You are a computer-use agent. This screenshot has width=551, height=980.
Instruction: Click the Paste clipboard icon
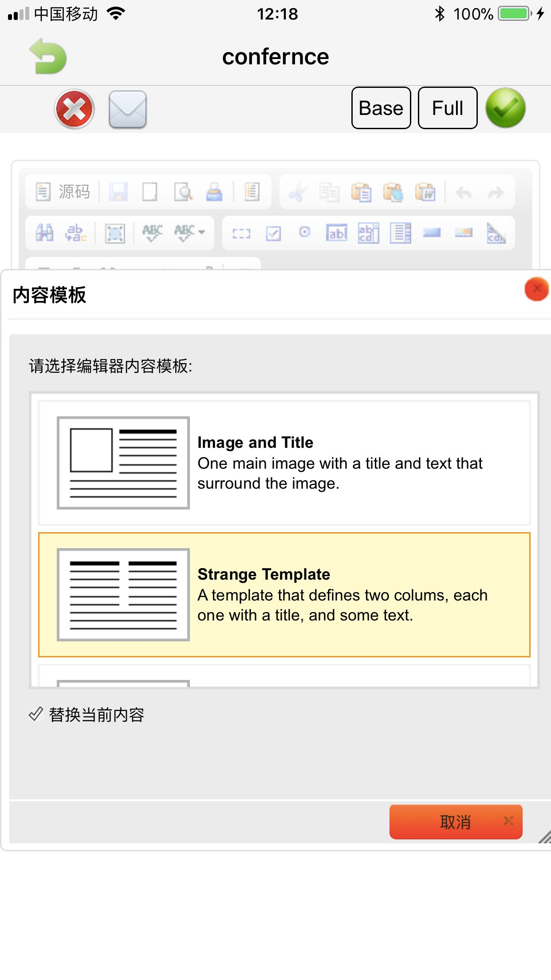click(361, 193)
